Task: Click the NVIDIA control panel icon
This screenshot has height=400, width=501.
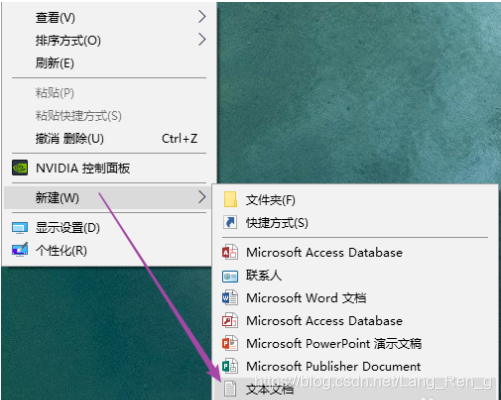Action: pyautogui.click(x=20, y=168)
